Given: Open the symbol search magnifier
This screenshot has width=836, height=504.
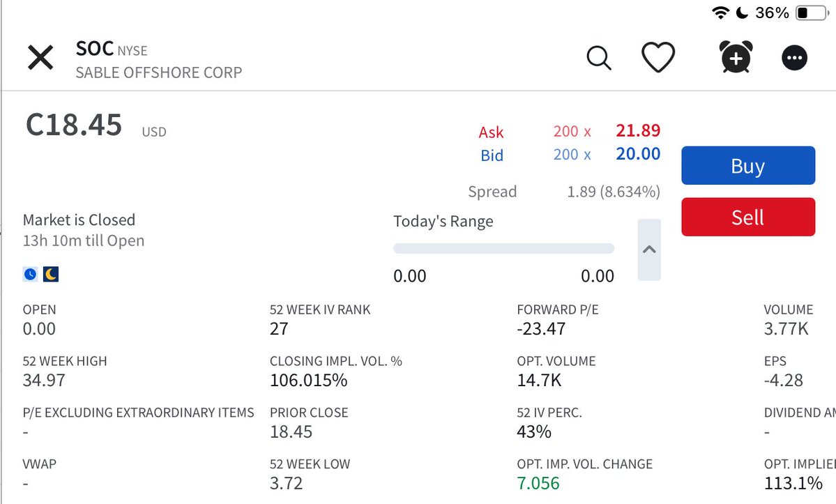Looking at the screenshot, I should [x=599, y=58].
